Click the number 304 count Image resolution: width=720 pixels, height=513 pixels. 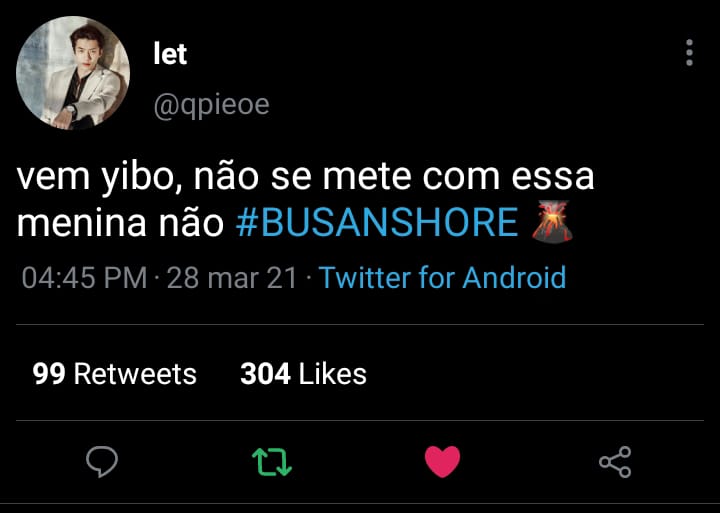(x=265, y=374)
